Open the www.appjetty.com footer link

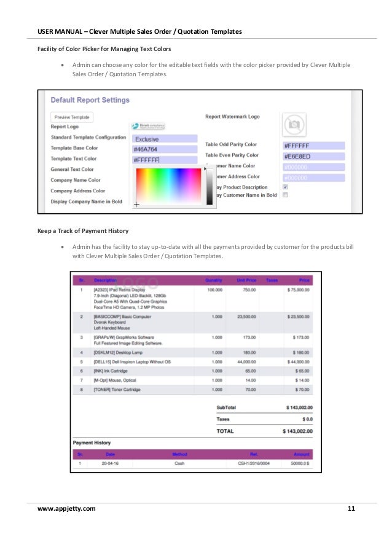[66, 509]
